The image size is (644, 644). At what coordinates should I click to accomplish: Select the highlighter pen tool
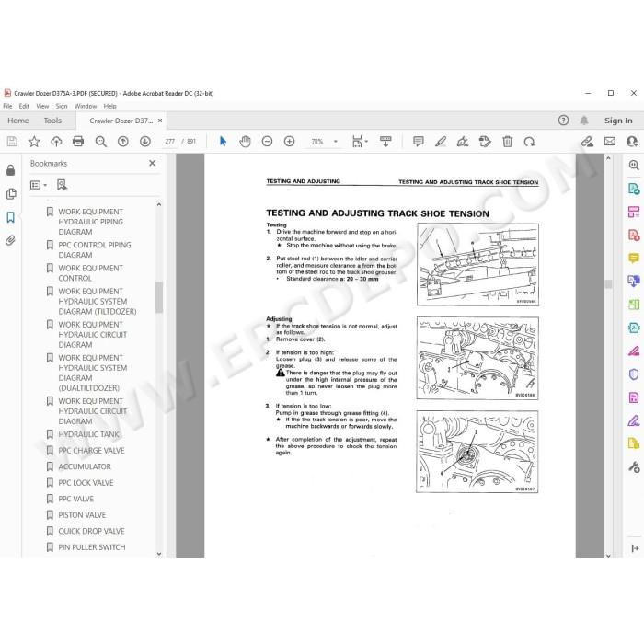tap(441, 142)
